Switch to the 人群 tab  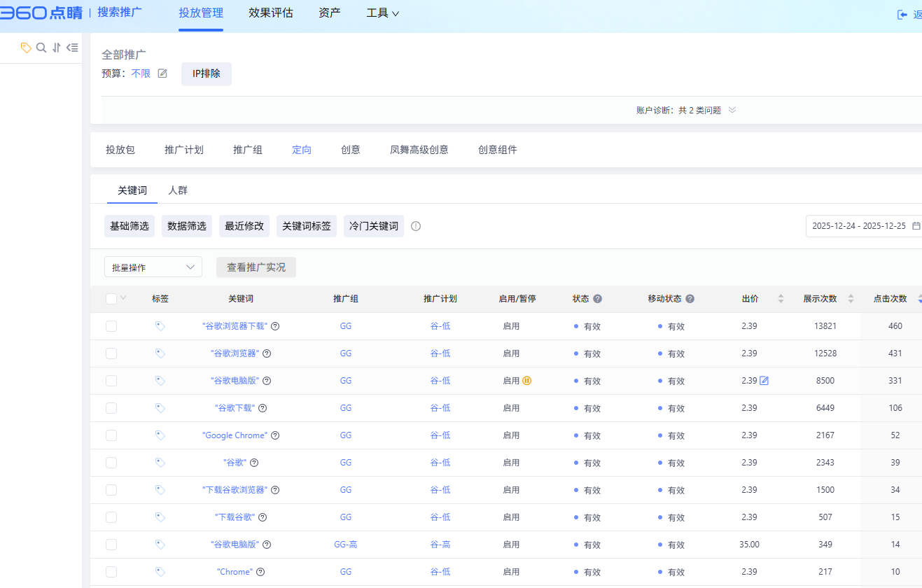(178, 190)
